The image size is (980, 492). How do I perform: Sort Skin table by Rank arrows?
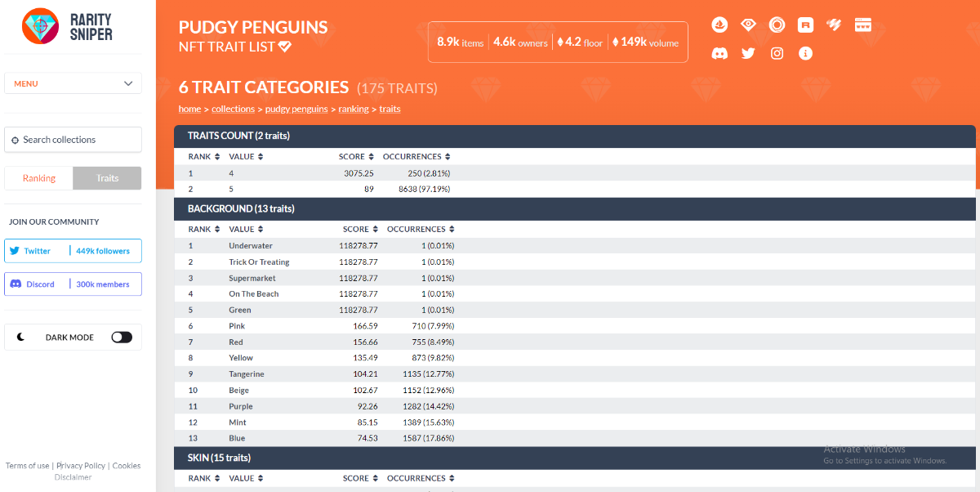tap(216, 478)
